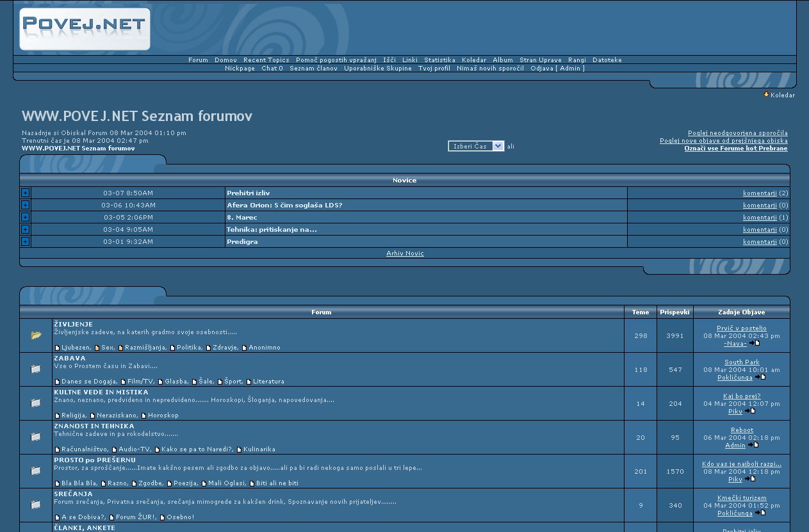
Task: Expand the Afera Orion news item
Action: click(x=26, y=205)
